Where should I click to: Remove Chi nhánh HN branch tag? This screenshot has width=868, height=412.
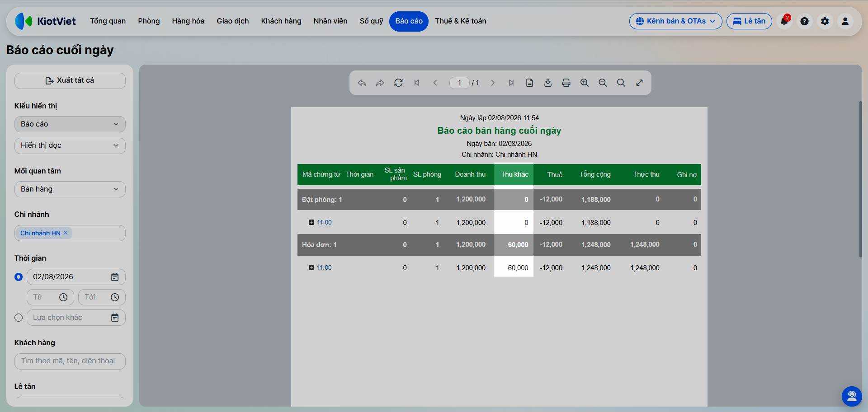pyautogui.click(x=66, y=233)
